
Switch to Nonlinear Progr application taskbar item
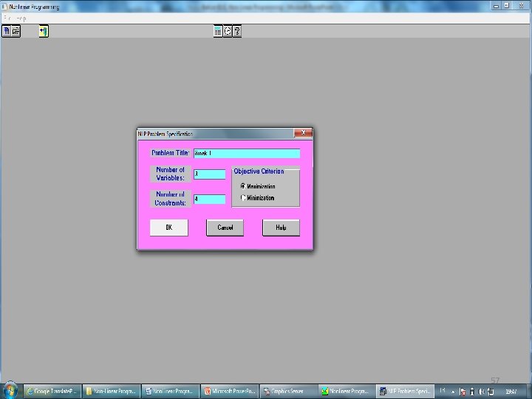pos(347,391)
